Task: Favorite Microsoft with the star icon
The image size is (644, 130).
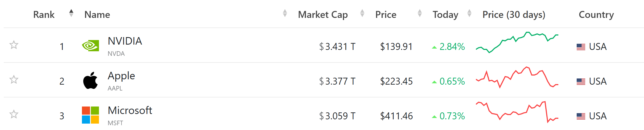Action: coord(14,114)
